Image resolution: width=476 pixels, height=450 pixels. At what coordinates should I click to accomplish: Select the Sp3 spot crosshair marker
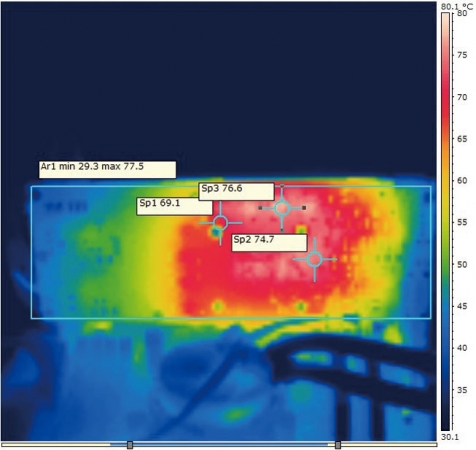(282, 208)
